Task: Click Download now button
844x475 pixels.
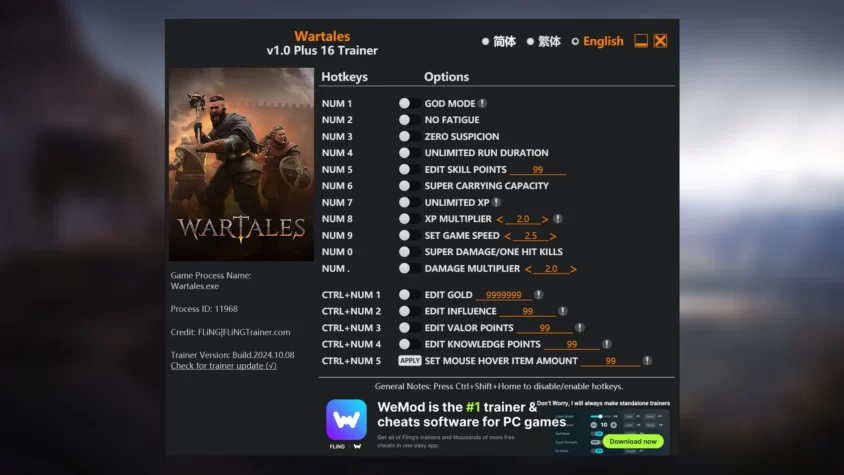Action: point(633,441)
